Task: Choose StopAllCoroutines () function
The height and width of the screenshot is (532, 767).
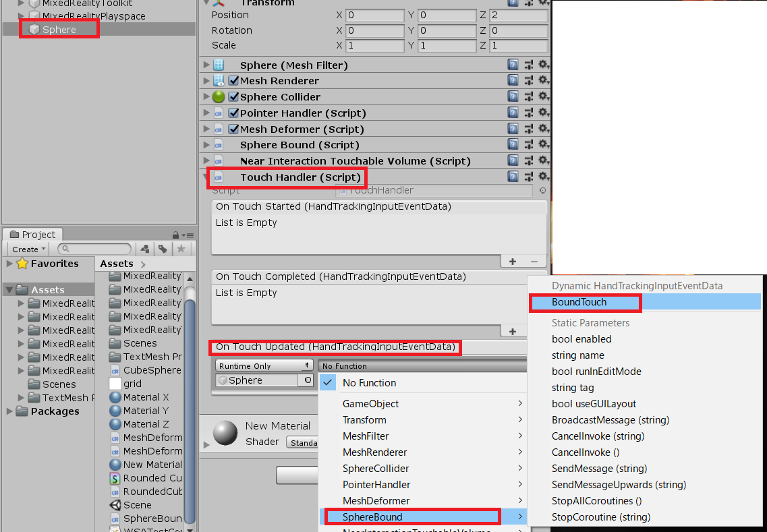Action: 597,501
